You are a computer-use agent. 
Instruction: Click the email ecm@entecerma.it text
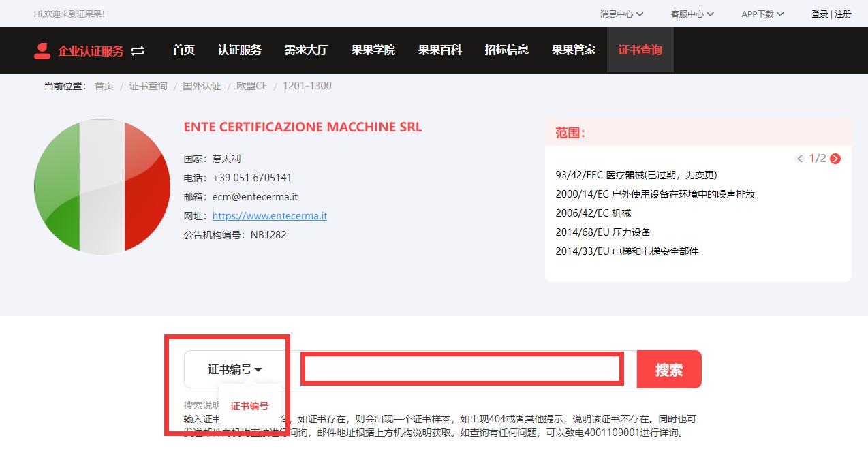click(x=255, y=197)
